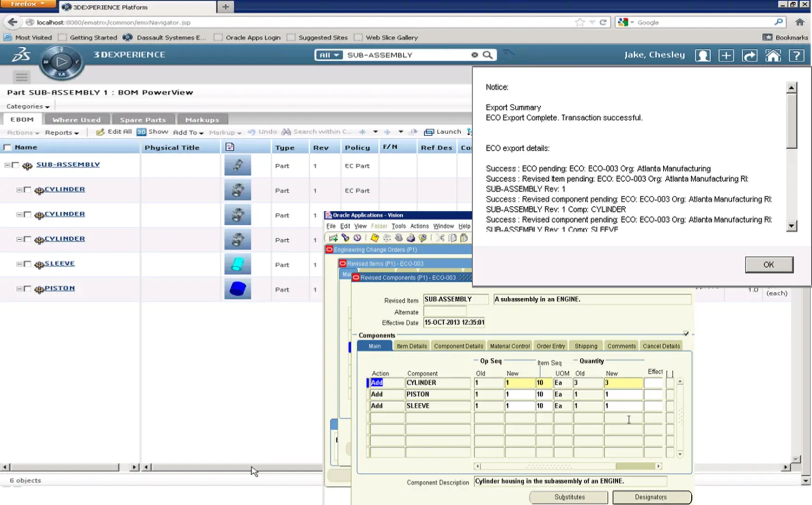Viewport: 812px width, 505px height.
Task: Clear the SUB-ASSEMBLY search text
Action: tap(474, 55)
